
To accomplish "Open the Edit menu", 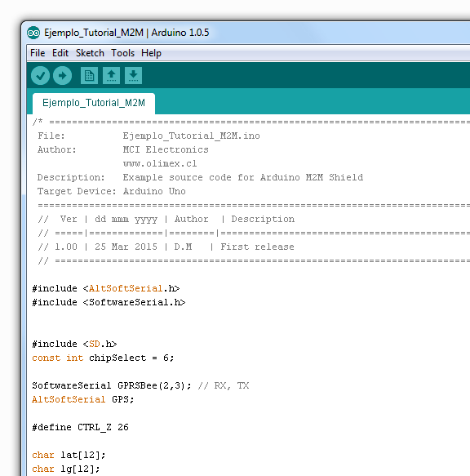I will 60,53.
